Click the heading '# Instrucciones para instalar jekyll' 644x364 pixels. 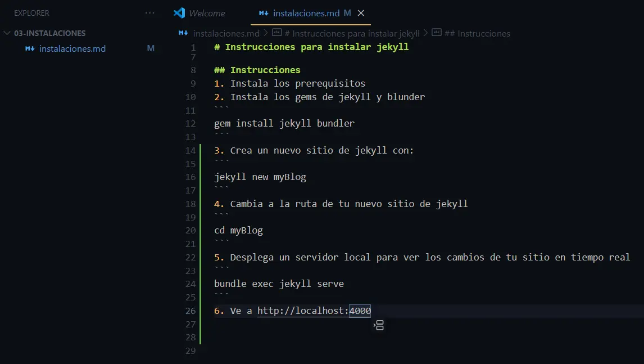(311, 47)
